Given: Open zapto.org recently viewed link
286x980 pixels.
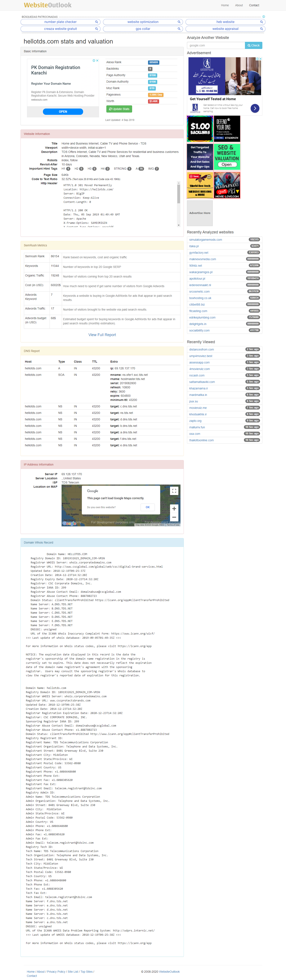Looking at the screenshot, I should pyautogui.click(x=195, y=420).
